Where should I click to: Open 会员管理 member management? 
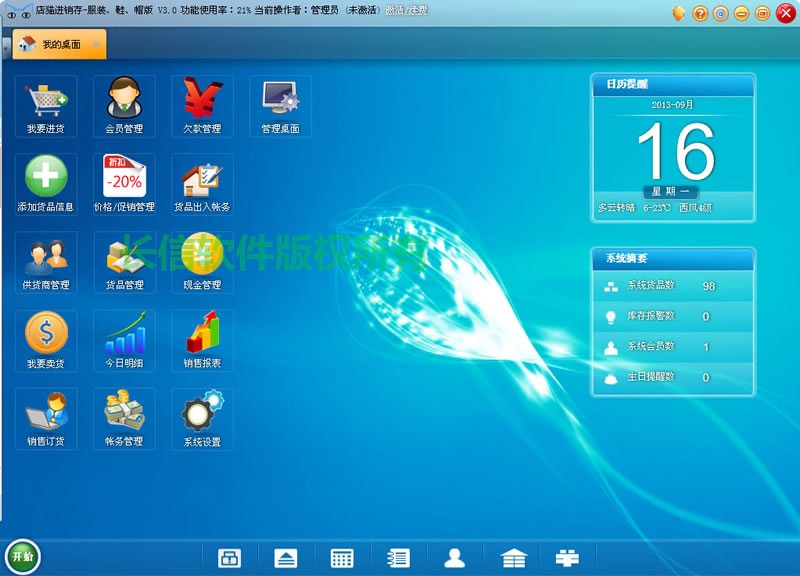[x=124, y=106]
